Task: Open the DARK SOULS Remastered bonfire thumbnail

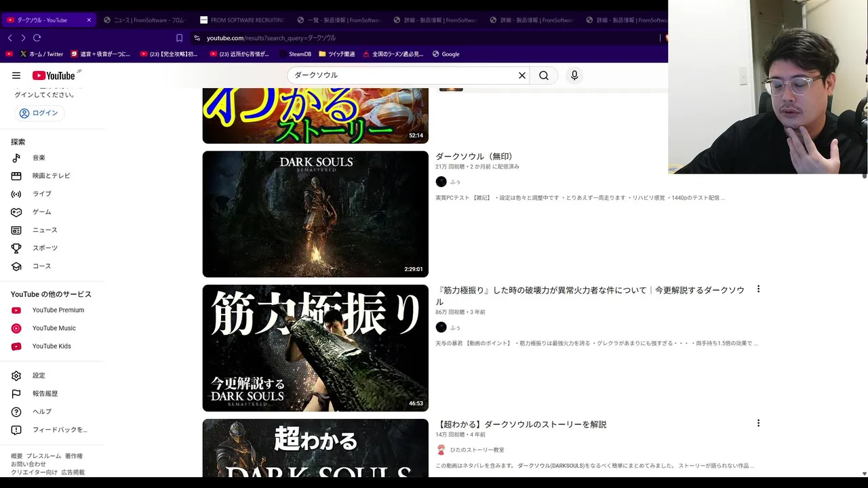Action: [315, 214]
